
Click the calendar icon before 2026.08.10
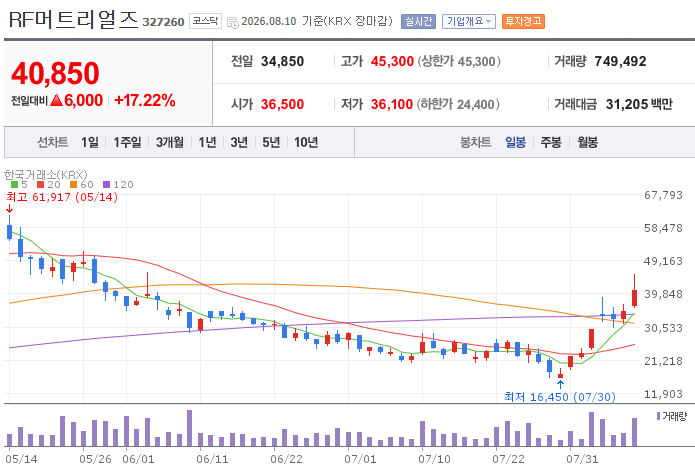(x=232, y=23)
